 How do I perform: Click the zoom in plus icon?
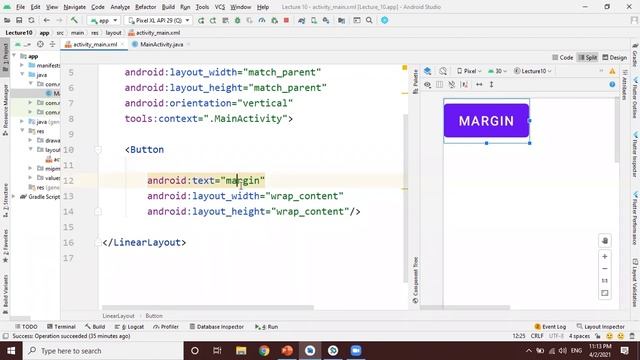point(605,256)
